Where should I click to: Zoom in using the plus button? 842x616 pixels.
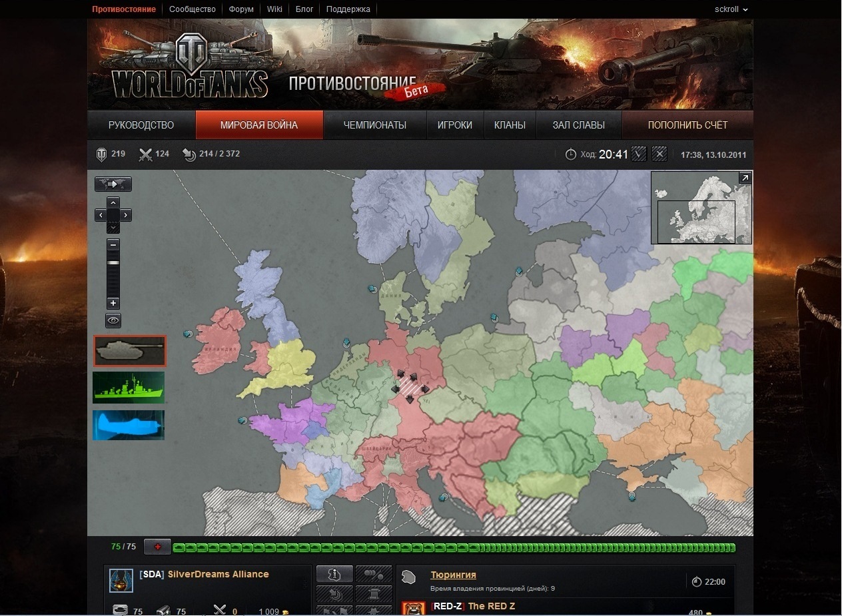[113, 303]
